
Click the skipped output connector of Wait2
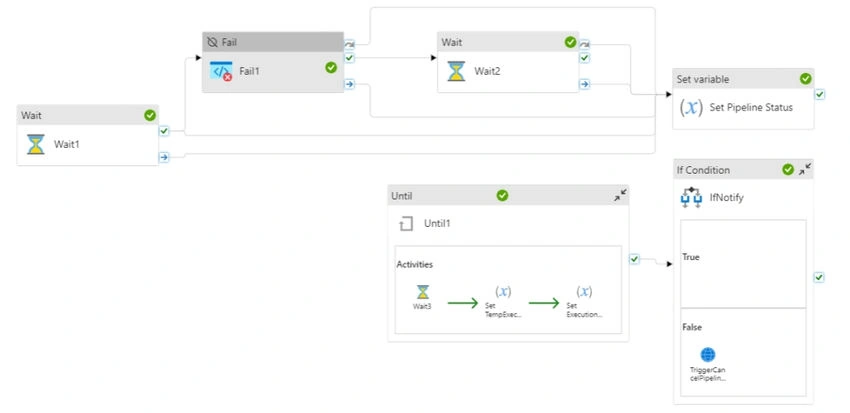coord(584,44)
